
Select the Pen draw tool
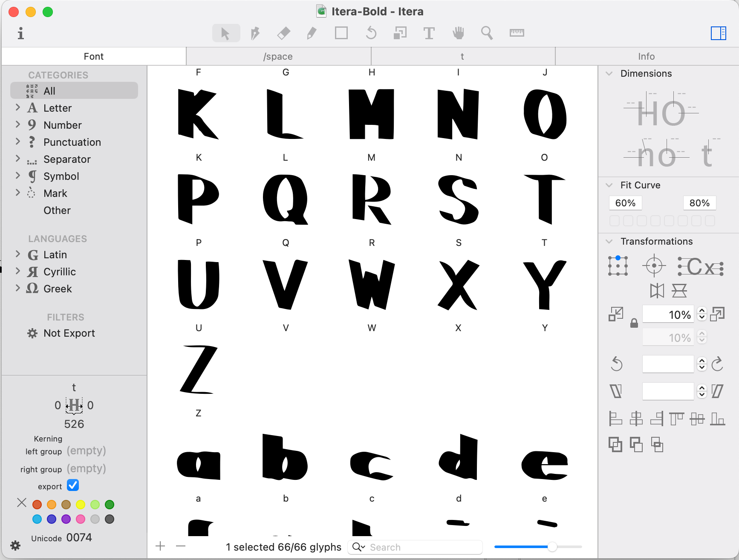255,33
